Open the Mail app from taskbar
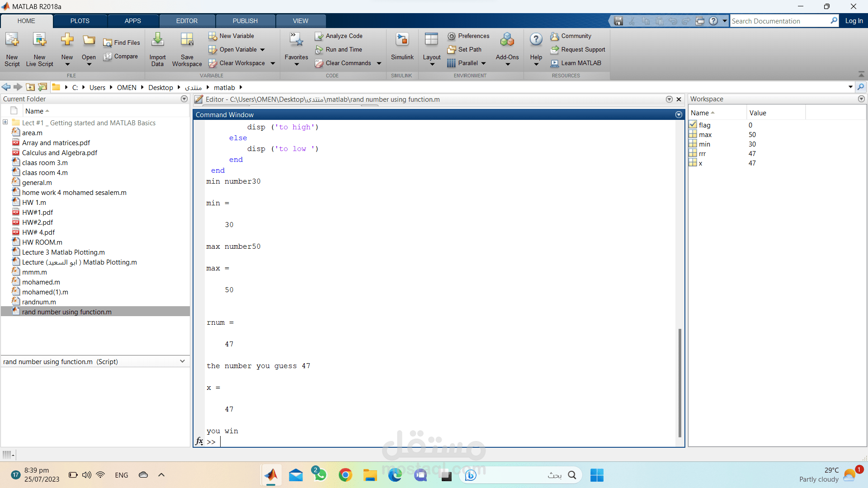Viewport: 868px width, 488px height. coord(296,474)
